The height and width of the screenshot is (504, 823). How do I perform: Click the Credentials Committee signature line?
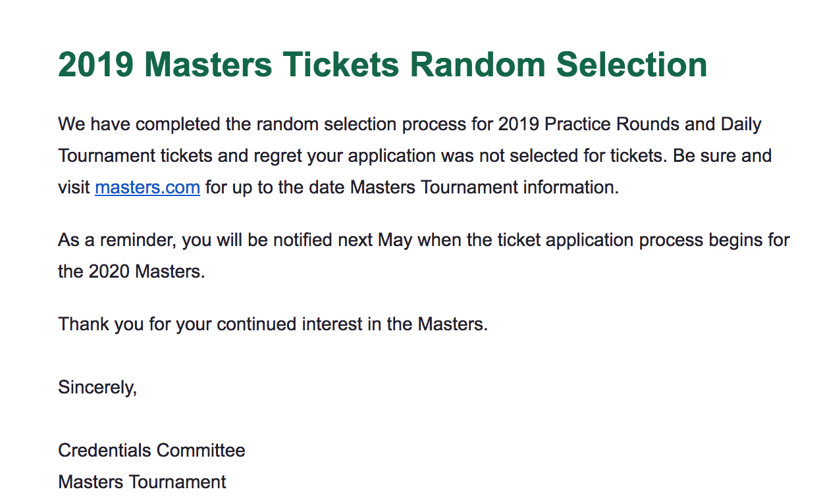(151, 451)
